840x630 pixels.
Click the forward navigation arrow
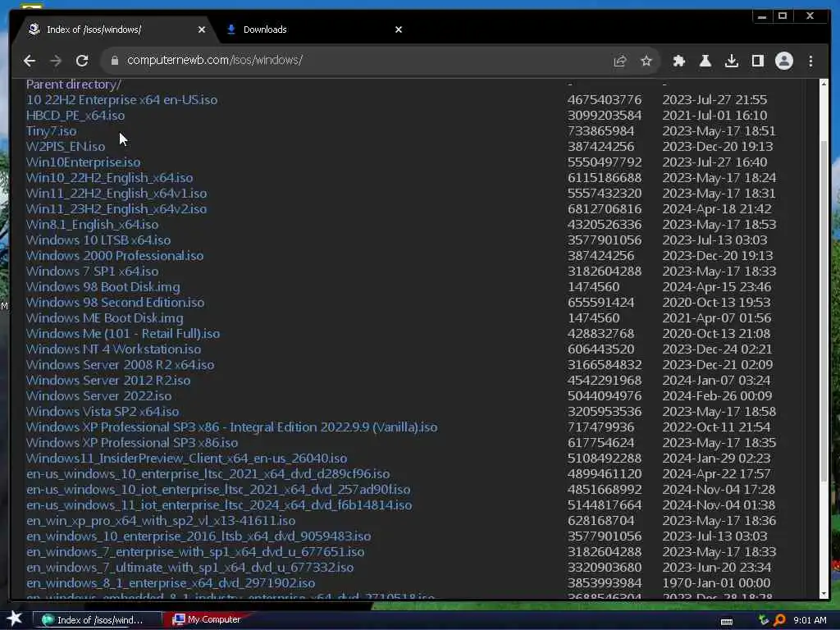click(56, 61)
